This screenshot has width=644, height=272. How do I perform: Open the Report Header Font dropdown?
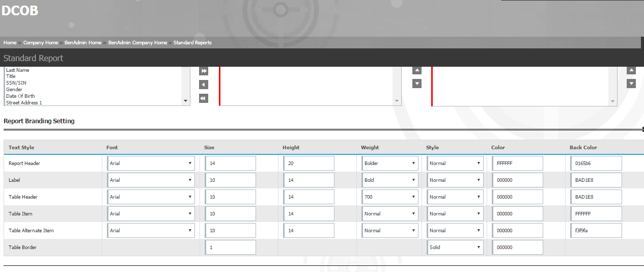(151, 164)
